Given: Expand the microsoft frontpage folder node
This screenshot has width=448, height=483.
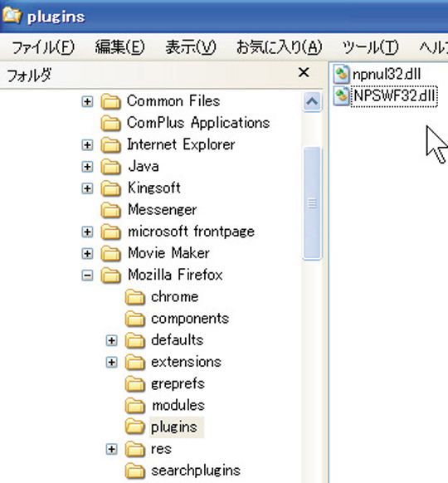Looking at the screenshot, I should pos(87,232).
